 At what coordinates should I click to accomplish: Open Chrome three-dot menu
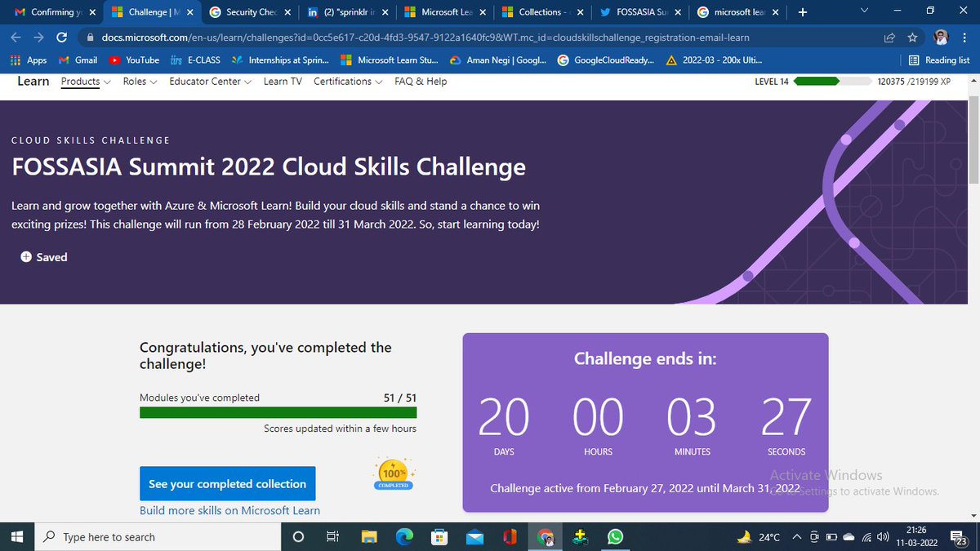(x=965, y=38)
